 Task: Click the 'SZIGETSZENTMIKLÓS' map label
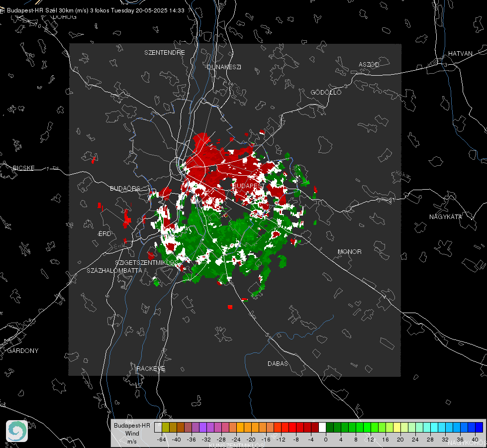click(146, 262)
